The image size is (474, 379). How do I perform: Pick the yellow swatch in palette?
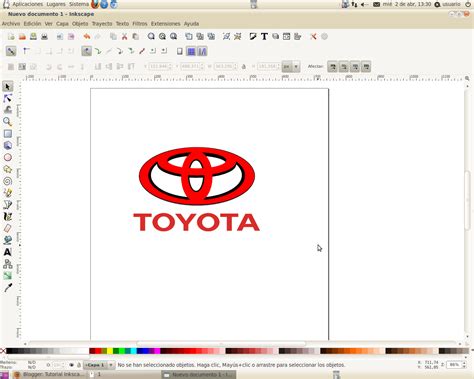click(x=110, y=351)
